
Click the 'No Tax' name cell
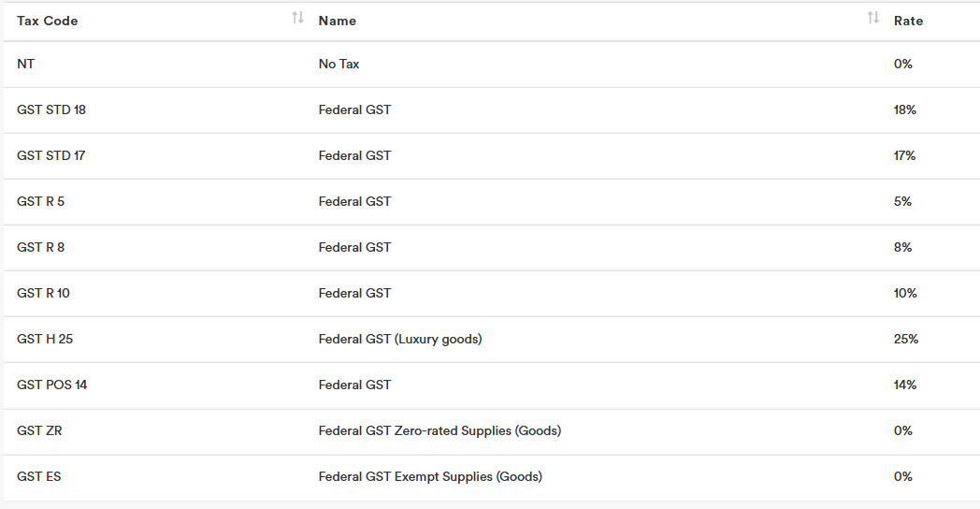339,65
